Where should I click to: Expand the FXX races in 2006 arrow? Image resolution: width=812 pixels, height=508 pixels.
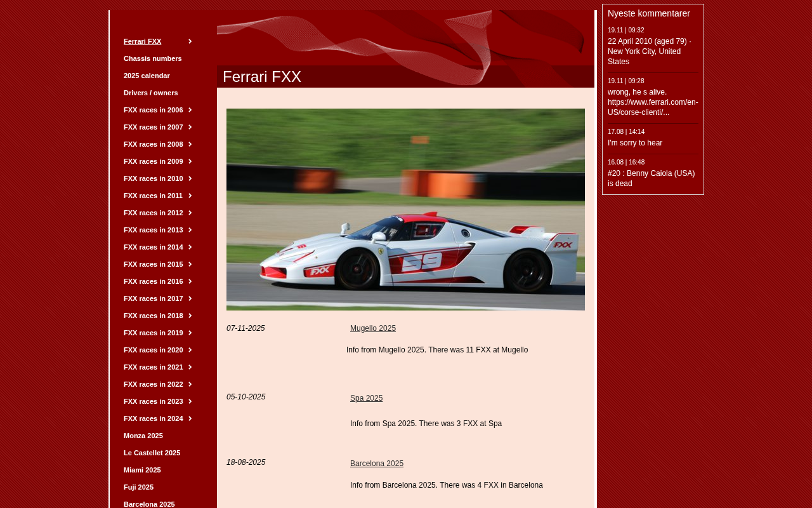tap(190, 110)
